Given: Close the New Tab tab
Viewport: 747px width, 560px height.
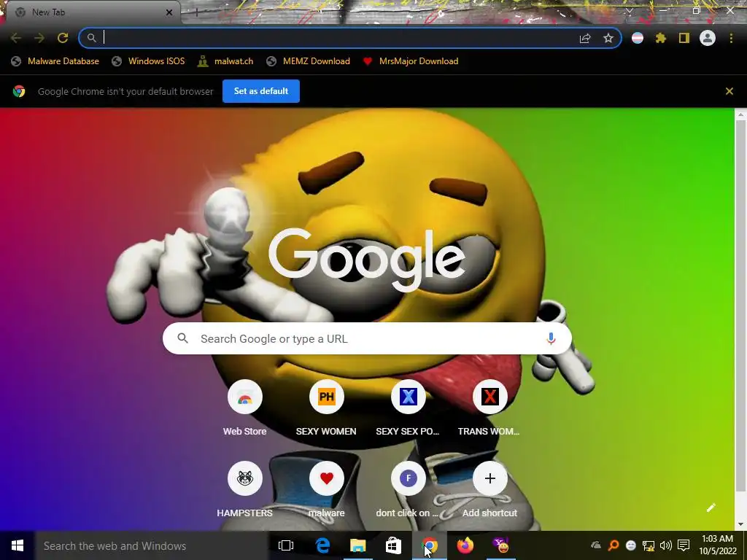Looking at the screenshot, I should (169, 12).
